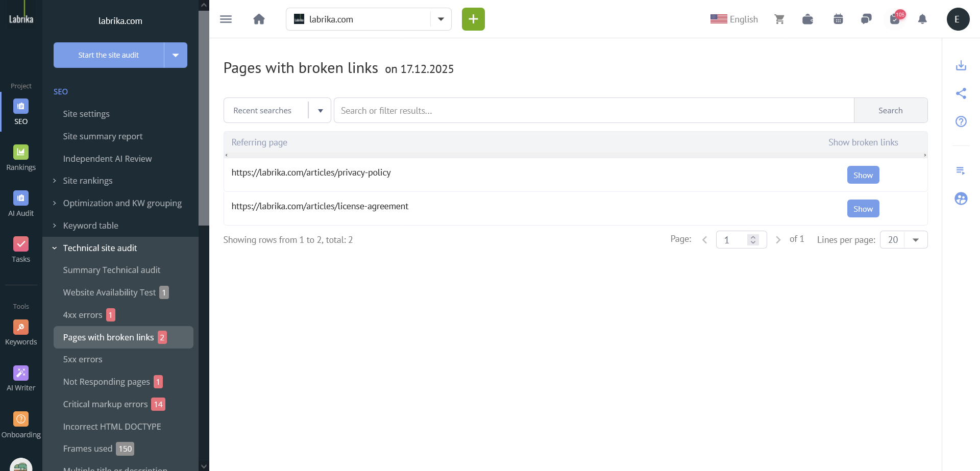Show broken links for license-agreement

coord(863,209)
